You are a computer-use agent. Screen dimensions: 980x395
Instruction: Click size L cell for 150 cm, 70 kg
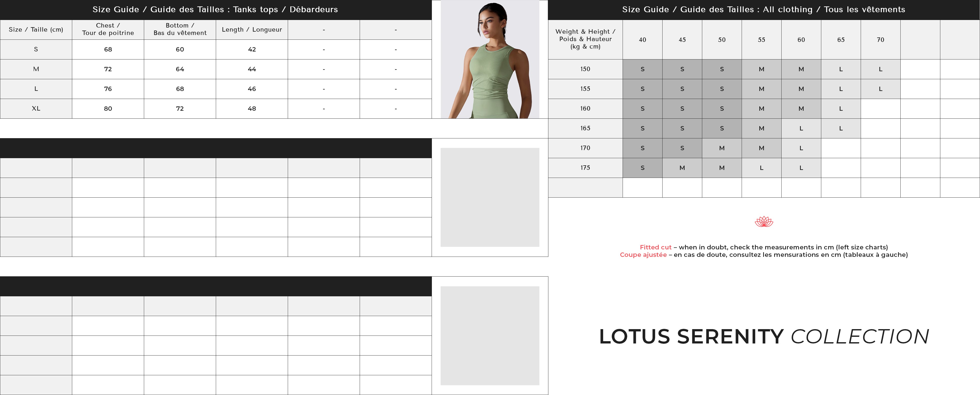pyautogui.click(x=880, y=69)
